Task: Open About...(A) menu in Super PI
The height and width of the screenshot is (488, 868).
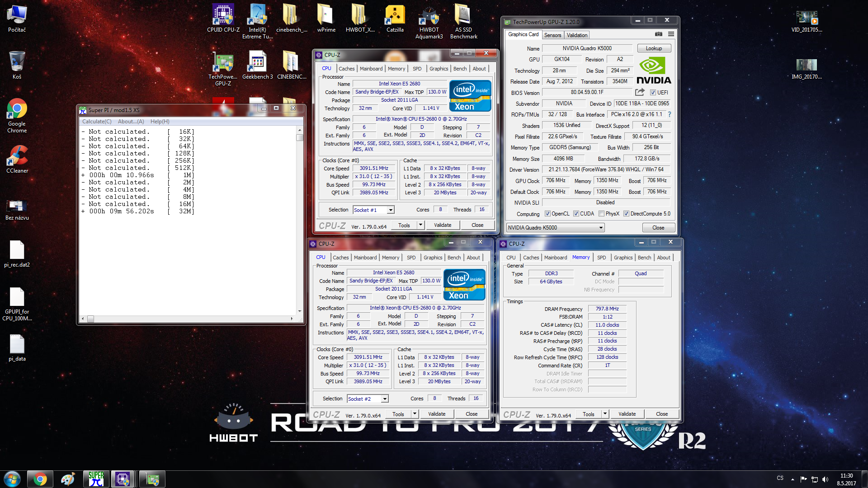Action: (x=131, y=122)
